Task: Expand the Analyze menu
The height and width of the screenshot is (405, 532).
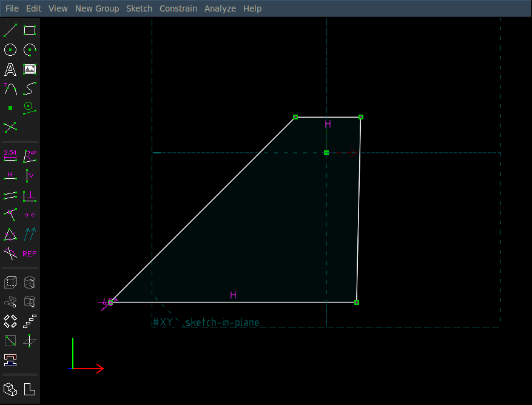Action: click(x=220, y=8)
